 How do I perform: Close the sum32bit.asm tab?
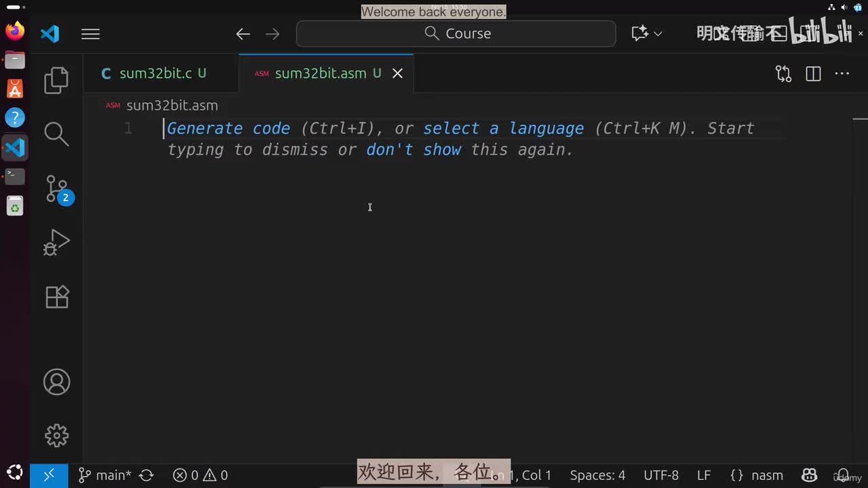397,73
